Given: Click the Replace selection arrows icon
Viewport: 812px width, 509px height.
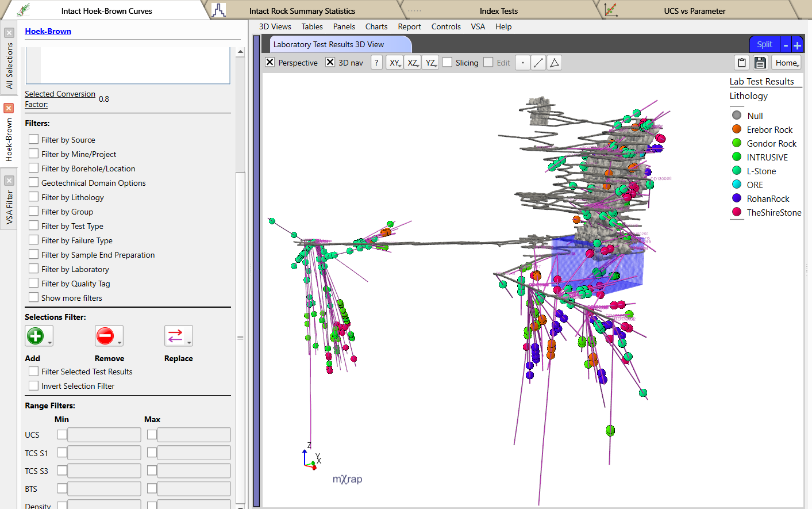Looking at the screenshot, I should coord(175,336).
